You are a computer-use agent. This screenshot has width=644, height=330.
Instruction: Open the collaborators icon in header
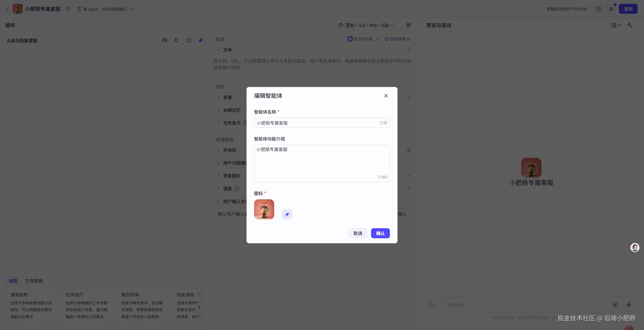611,9
